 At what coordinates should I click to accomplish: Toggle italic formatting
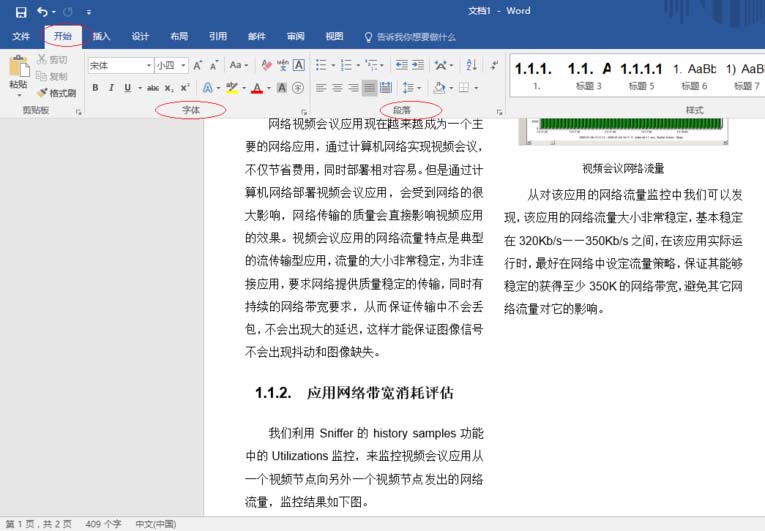coord(111,88)
